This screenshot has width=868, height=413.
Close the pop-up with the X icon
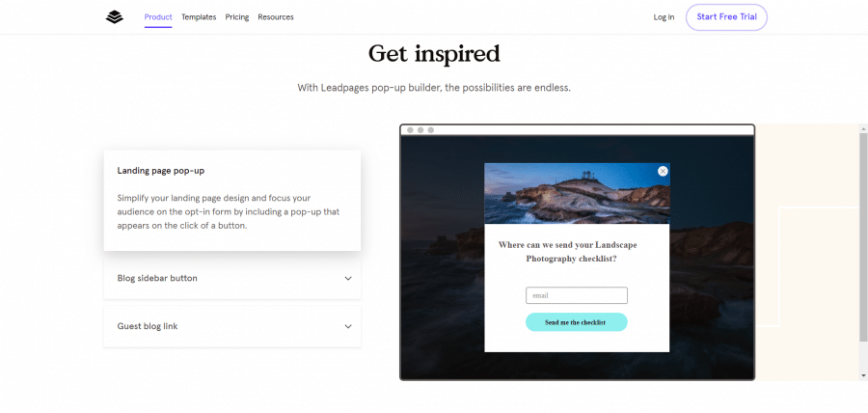[663, 171]
